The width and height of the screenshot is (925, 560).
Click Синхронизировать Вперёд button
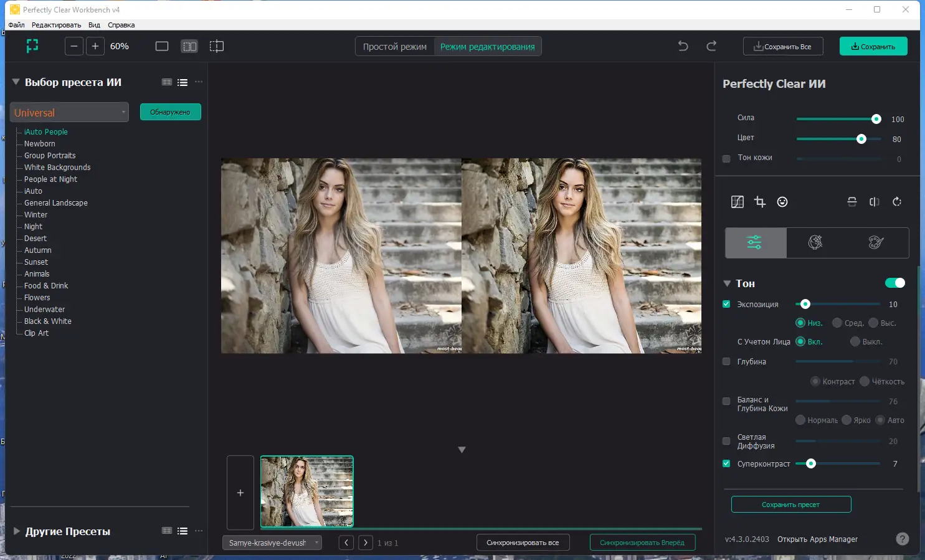point(642,543)
